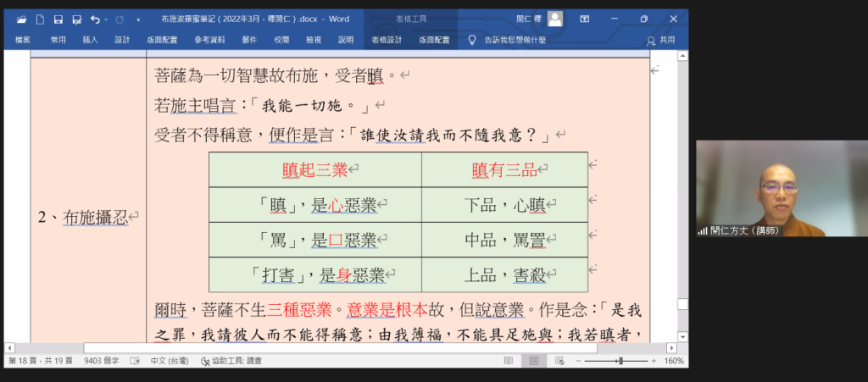Click the 共用 share button
The width and height of the screenshot is (868, 382).
tap(661, 40)
